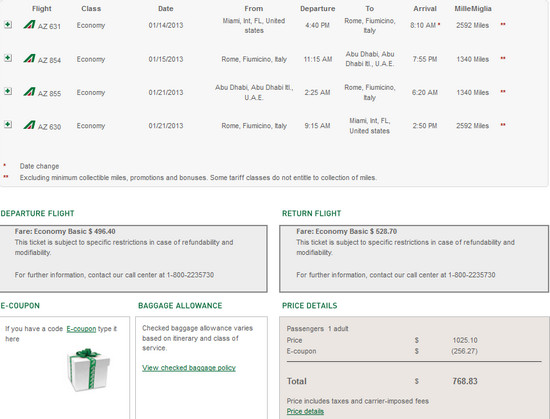550x419 pixels.
Task: Click Abu Dhabi destination of AZ 854
Action: 370,59
